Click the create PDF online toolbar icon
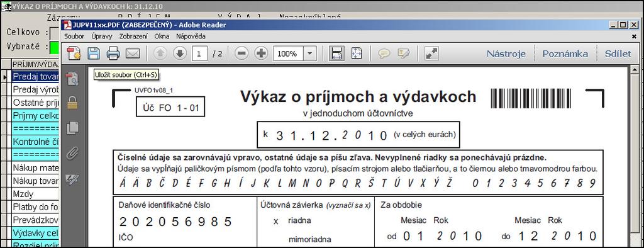Image resolution: width=644 pixels, height=248 pixels. click(x=74, y=54)
